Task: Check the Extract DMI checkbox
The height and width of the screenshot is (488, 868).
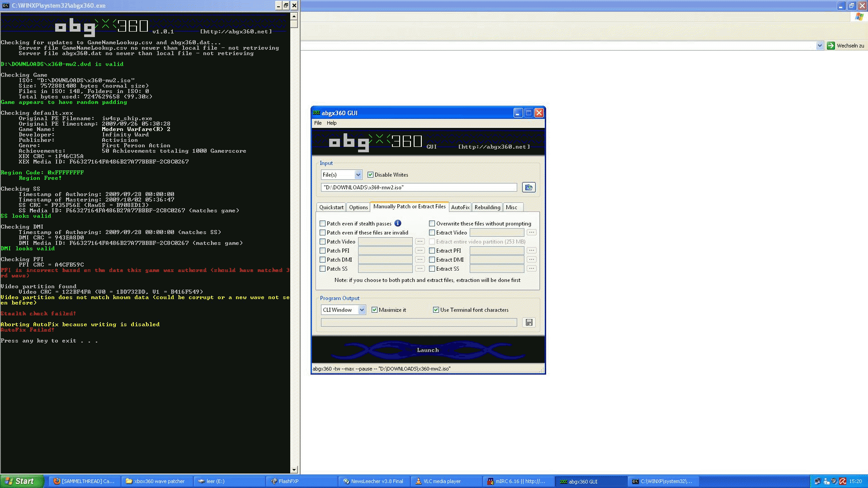Action: pos(432,260)
